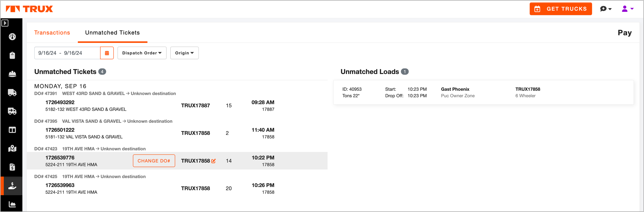Screen dimensions: 644x212
Task: Open the invoice dollar icon in sidebar
Action: [x=12, y=167]
